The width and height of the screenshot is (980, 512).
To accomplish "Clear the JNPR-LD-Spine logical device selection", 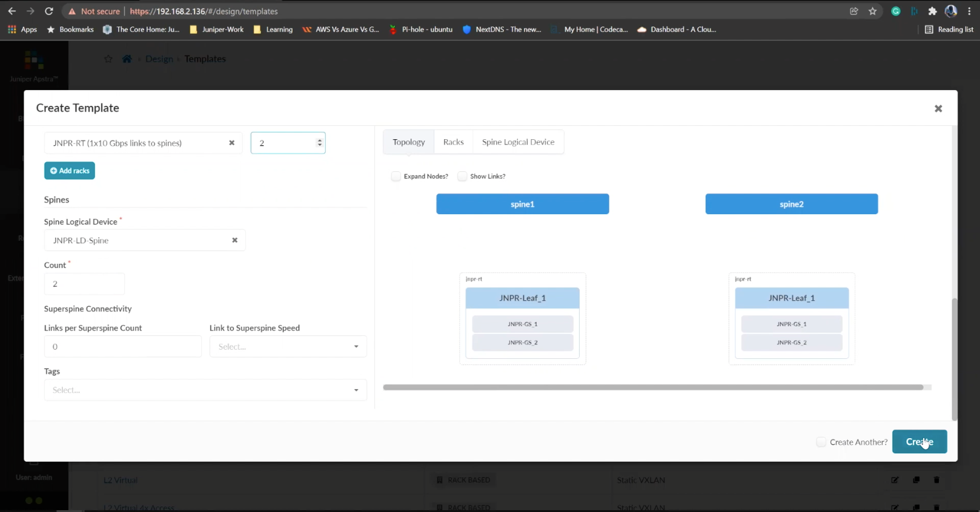I will (x=234, y=240).
